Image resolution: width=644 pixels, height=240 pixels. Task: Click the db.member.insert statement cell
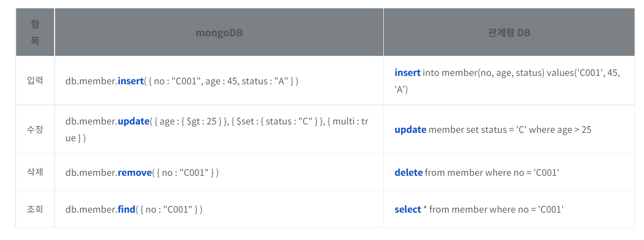(219, 81)
